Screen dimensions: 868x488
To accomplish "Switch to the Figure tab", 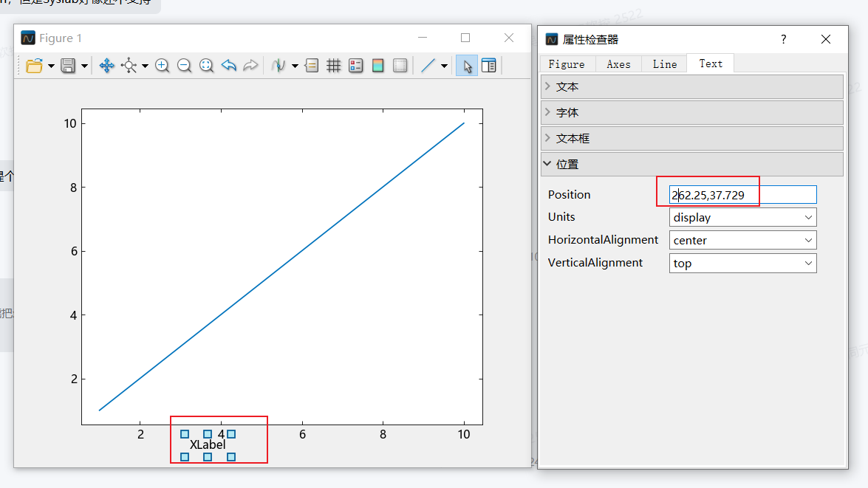I will point(567,64).
